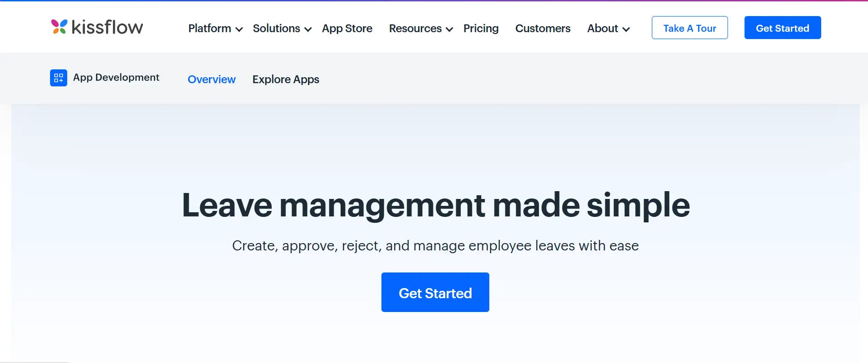Open the About menu label
Viewport: 868px width, 363px height.
point(603,28)
